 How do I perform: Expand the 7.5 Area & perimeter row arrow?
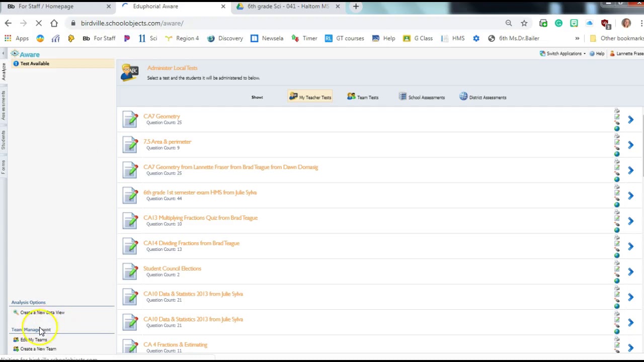click(630, 145)
